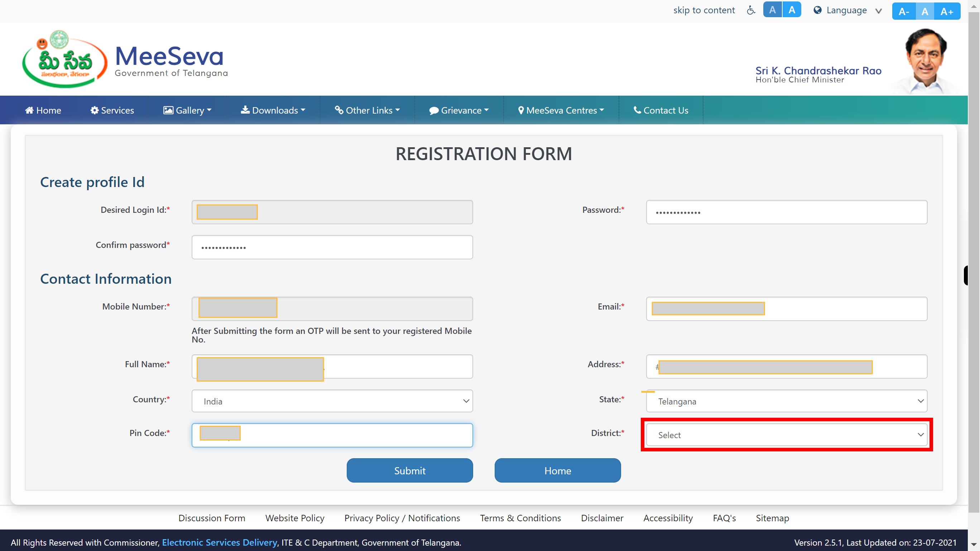The image size is (980, 551).
Task: Focus the Full Name field
Action: click(332, 366)
